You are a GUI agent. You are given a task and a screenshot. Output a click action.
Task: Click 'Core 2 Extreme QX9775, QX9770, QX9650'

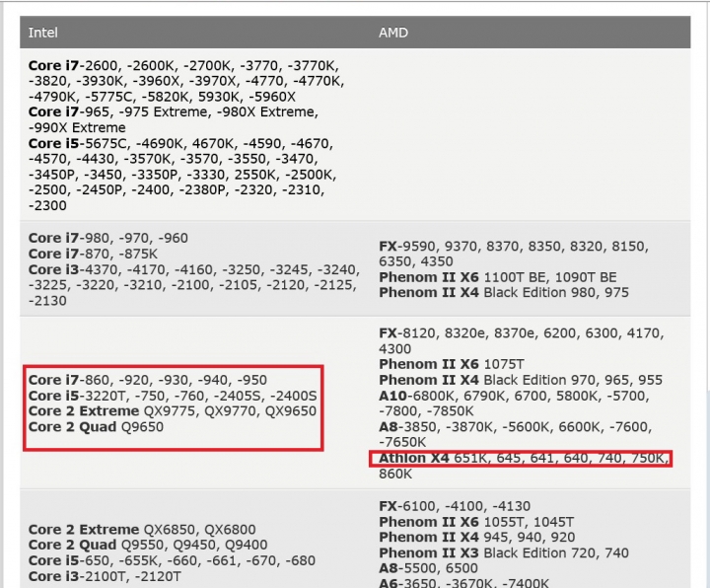(172, 411)
